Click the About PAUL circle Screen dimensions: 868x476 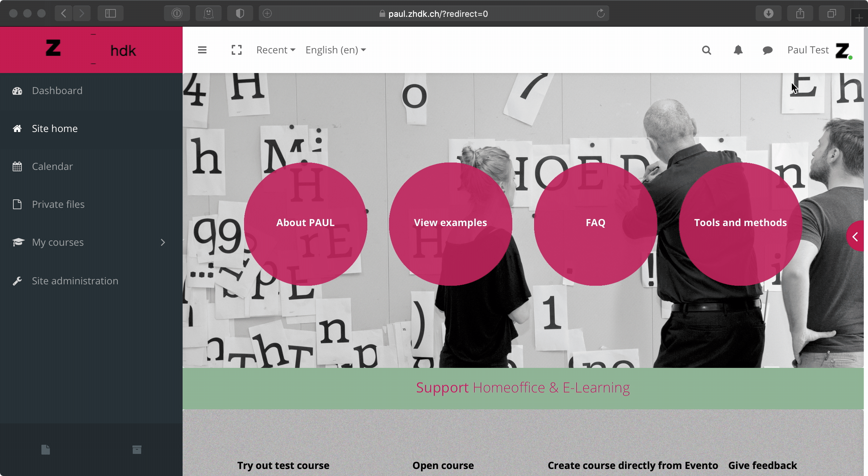pyautogui.click(x=305, y=223)
